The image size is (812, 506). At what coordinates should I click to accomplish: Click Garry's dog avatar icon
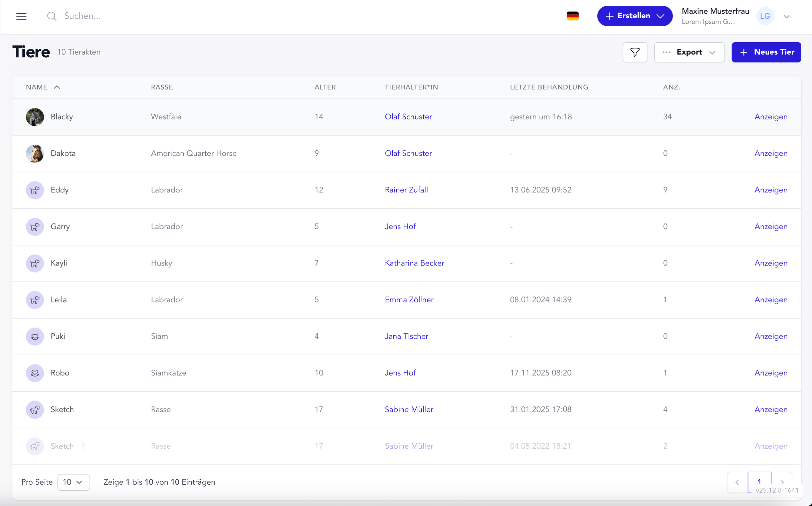tap(34, 226)
